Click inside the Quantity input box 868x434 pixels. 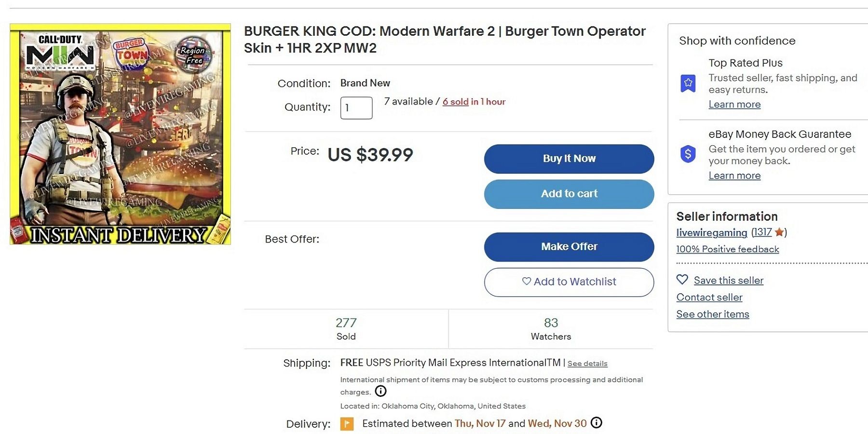click(x=356, y=108)
